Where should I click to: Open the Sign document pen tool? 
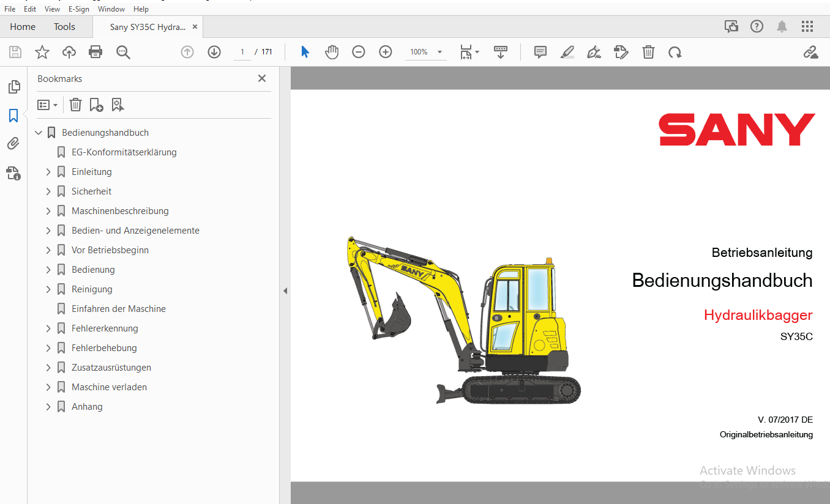click(x=594, y=52)
